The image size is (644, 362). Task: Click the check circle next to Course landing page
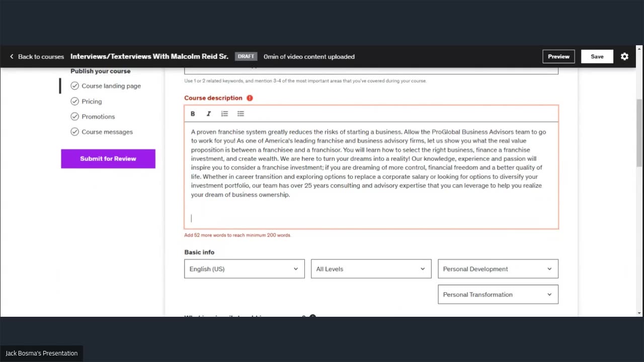pyautogui.click(x=74, y=86)
